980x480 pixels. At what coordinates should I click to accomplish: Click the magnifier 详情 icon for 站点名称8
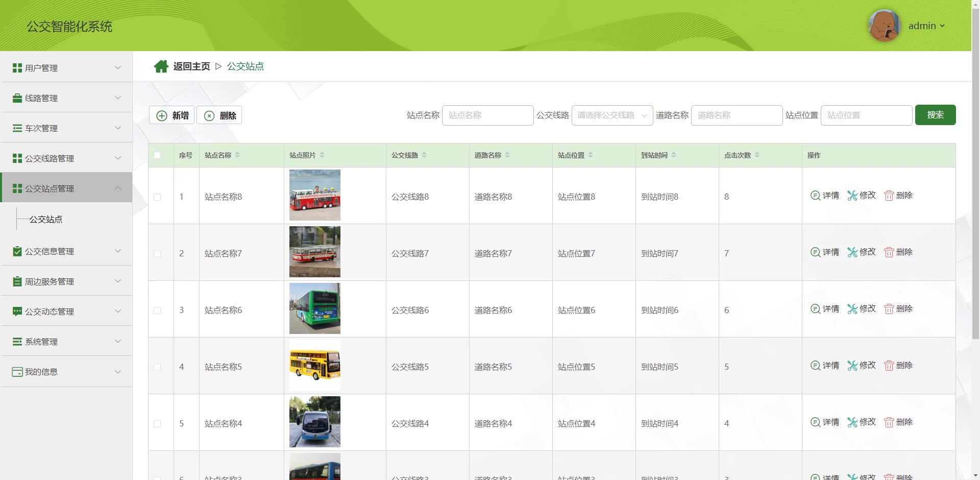[815, 195]
